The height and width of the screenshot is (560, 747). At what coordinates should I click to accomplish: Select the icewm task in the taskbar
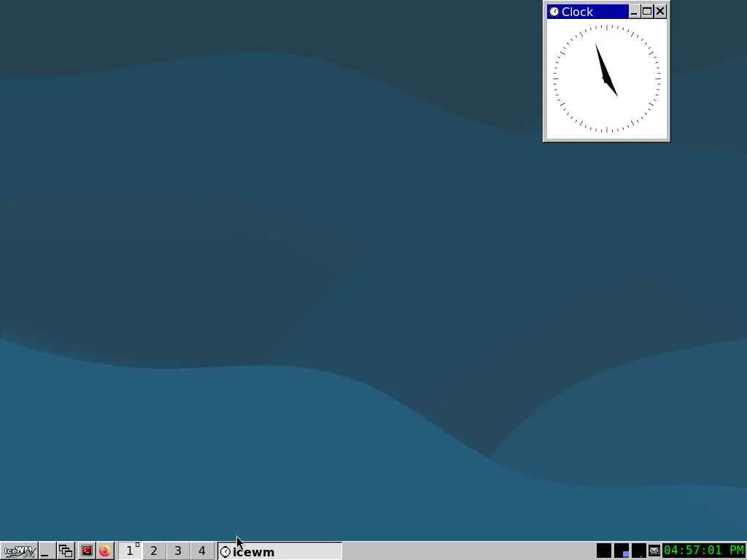point(279,551)
